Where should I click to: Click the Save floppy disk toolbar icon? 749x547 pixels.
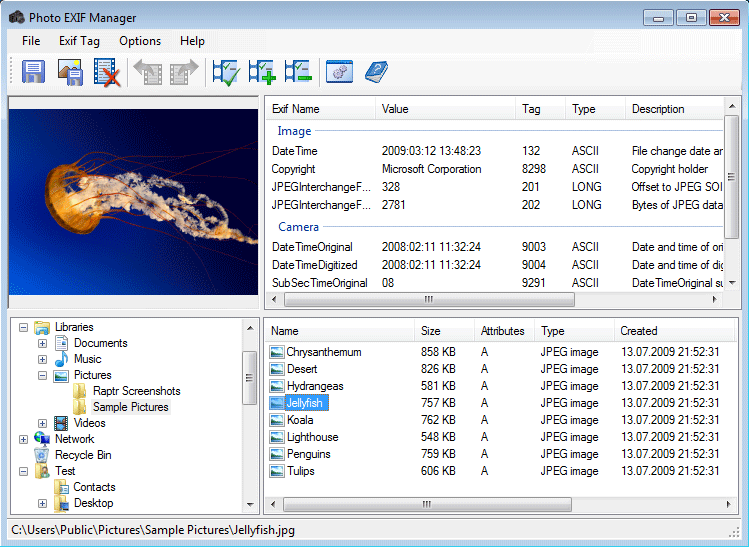point(33,72)
